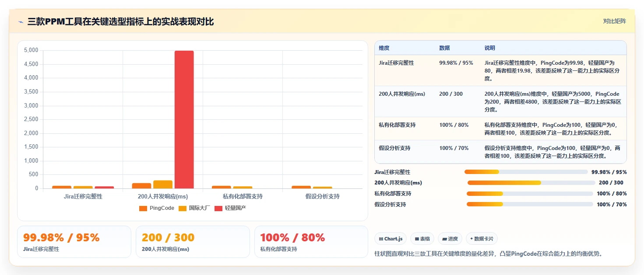Click the 进度 tag chip
The image size is (644, 275).
coord(450,239)
